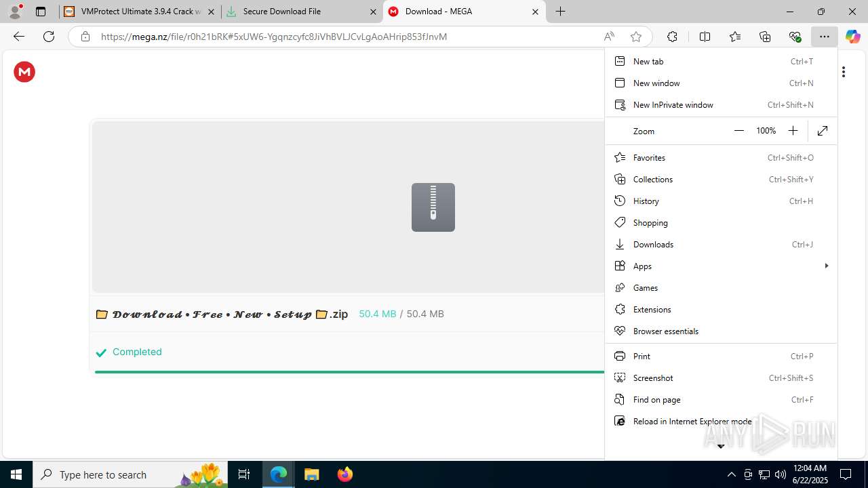Refresh the page
Viewport: 868px width, 488px height.
pos(49,37)
